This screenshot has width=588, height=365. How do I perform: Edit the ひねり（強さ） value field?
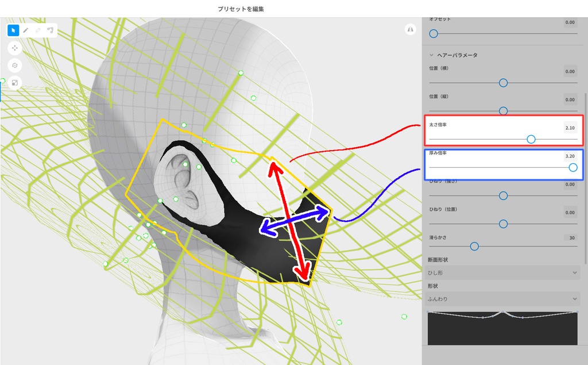[x=570, y=185]
